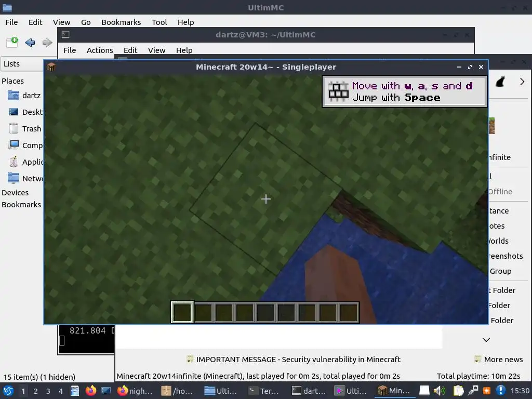532x399 pixels.
Task: Click the terminal window title icon
Action: click(x=65, y=34)
